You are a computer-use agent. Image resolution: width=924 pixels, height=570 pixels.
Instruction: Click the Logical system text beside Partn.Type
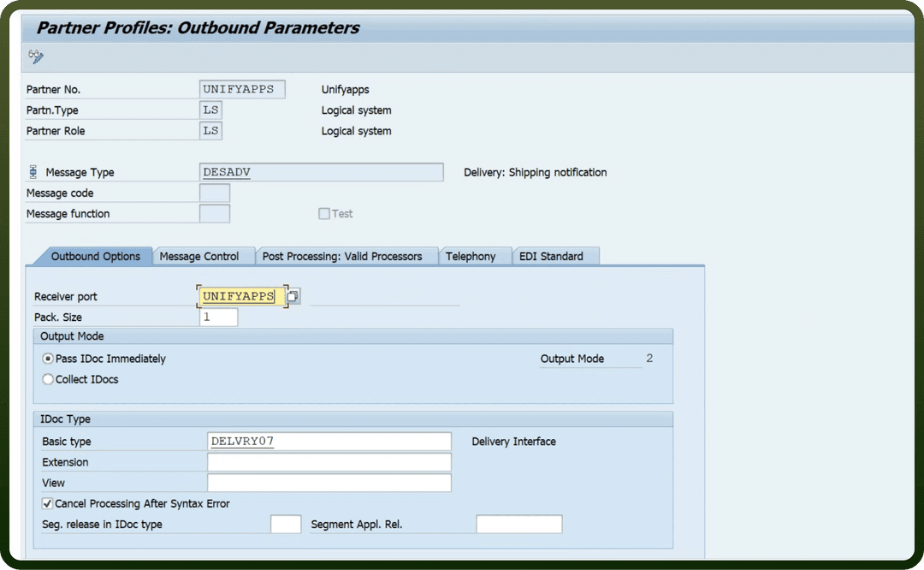point(357,110)
